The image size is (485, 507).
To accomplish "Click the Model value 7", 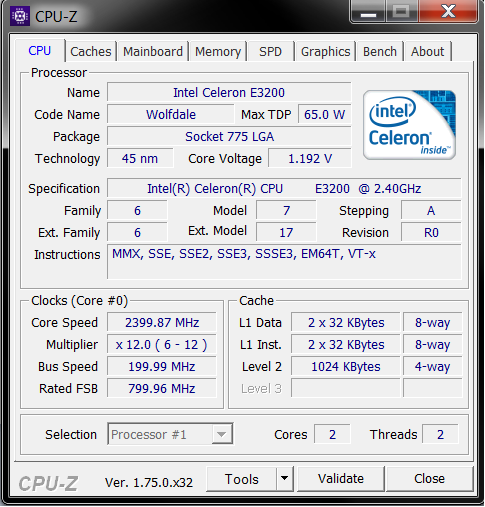I will 286,210.
